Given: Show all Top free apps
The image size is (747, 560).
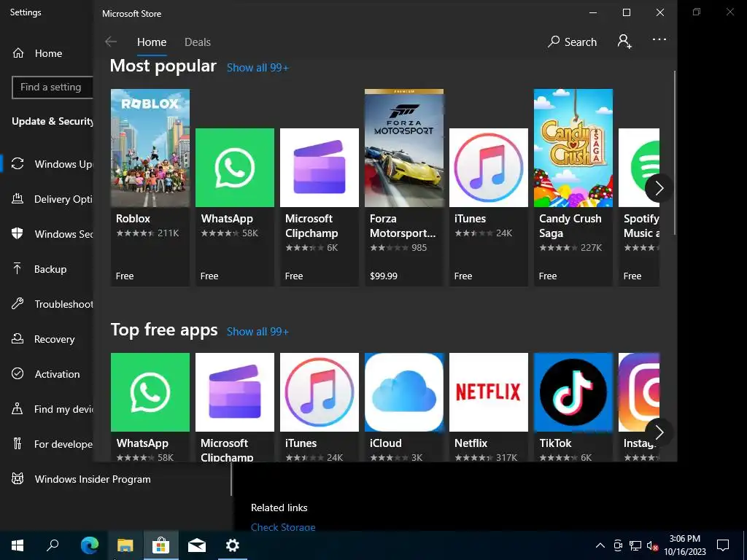Looking at the screenshot, I should [x=258, y=332].
